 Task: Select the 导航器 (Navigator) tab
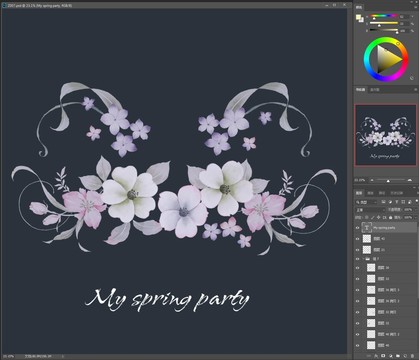coord(360,90)
